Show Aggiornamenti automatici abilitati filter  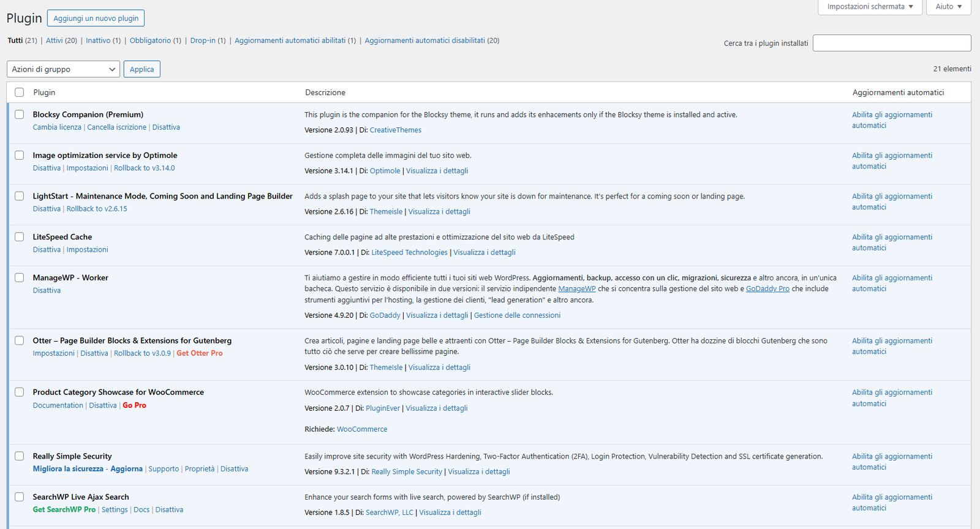coord(295,40)
